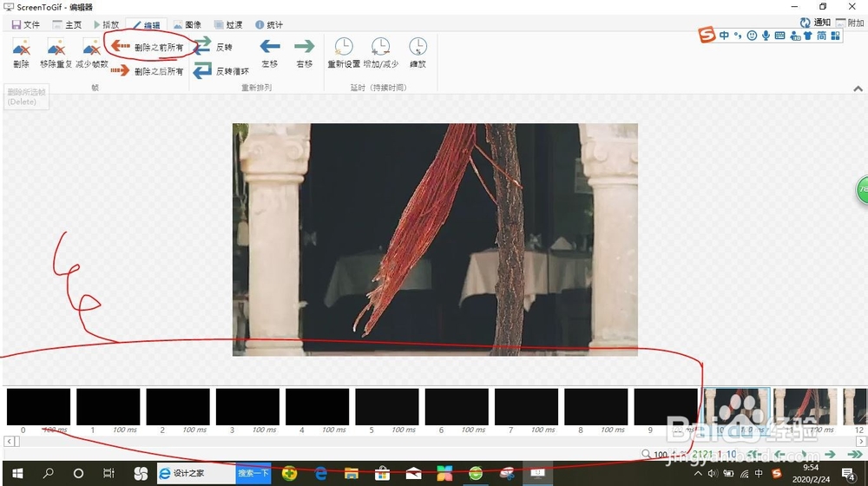868x486 pixels.
Task: Click 删除之后所有 to delete following frames
Action: click(x=147, y=71)
